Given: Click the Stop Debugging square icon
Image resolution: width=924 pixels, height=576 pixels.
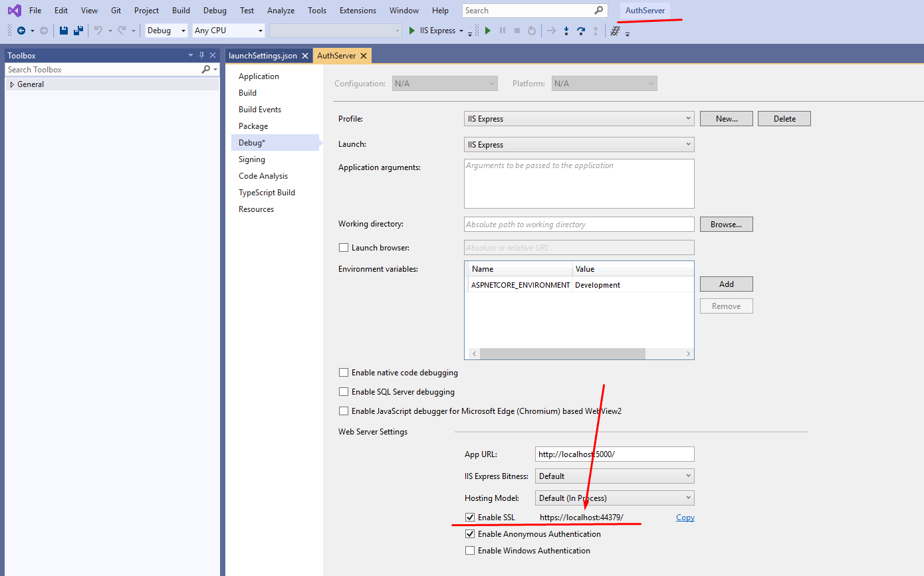Looking at the screenshot, I should coord(517,31).
